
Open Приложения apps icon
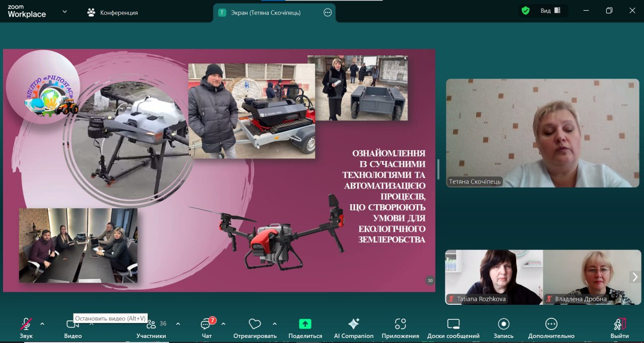point(400,324)
